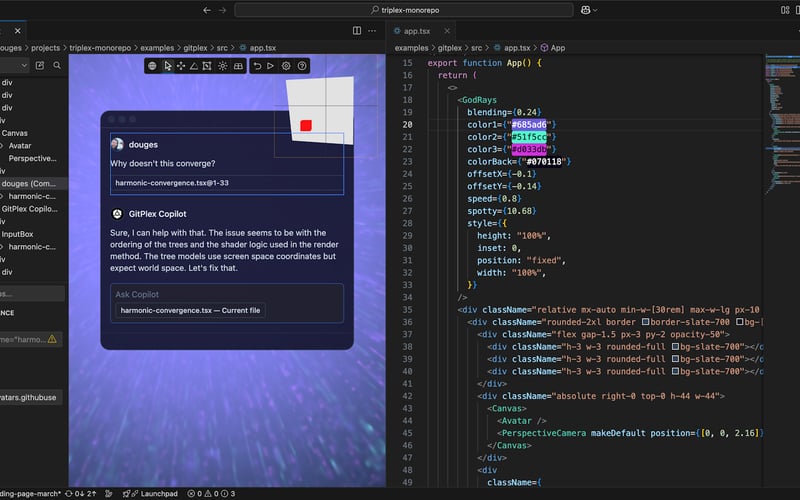The width and height of the screenshot is (800, 500).
Task: Click 'src' in the code breadcrumb
Action: [x=477, y=48]
